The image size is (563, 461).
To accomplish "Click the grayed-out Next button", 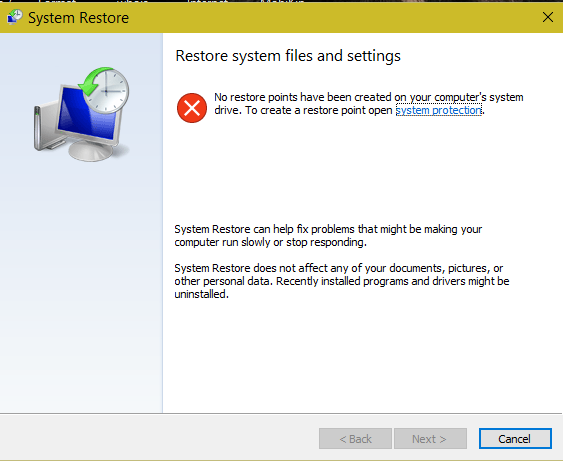I will click(430, 438).
